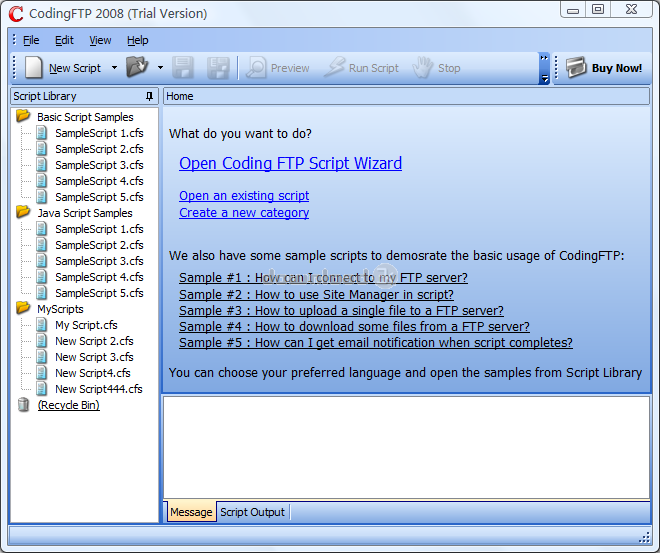Open Coding FTP Script Wizard link
660x553 pixels.
coord(290,163)
